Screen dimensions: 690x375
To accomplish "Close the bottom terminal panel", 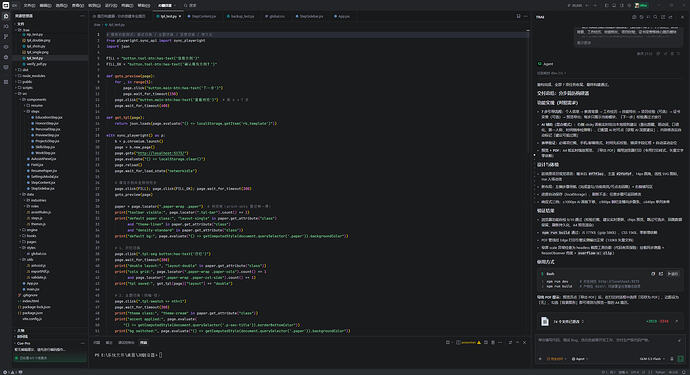I will [x=524, y=342].
